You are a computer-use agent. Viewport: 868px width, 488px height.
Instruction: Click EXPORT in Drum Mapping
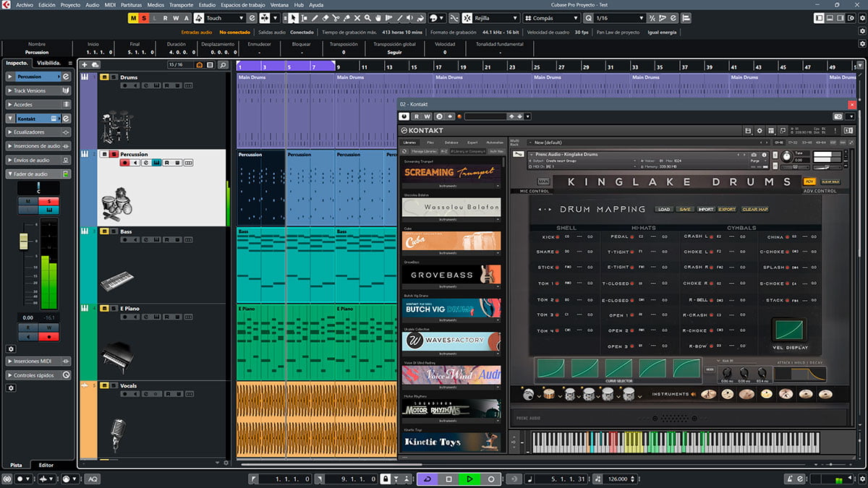click(727, 209)
